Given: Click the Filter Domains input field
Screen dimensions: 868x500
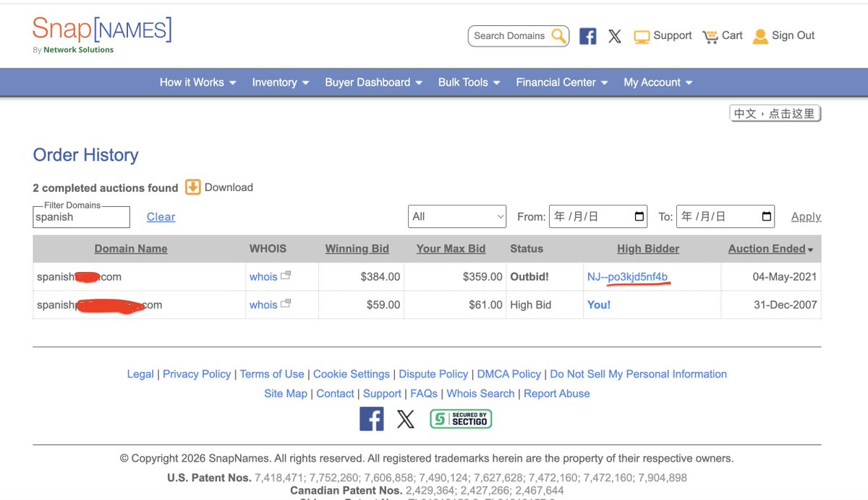Looking at the screenshot, I should [81, 217].
